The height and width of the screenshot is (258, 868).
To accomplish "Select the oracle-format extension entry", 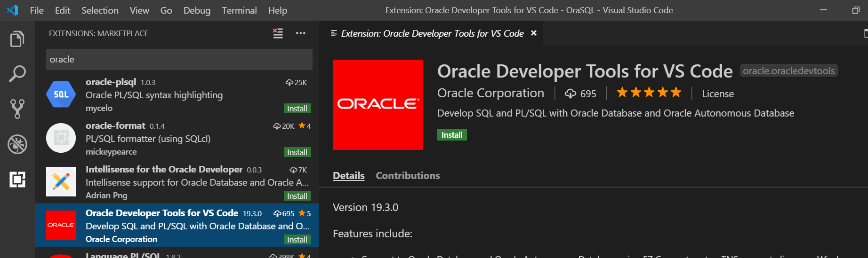I will 177,138.
